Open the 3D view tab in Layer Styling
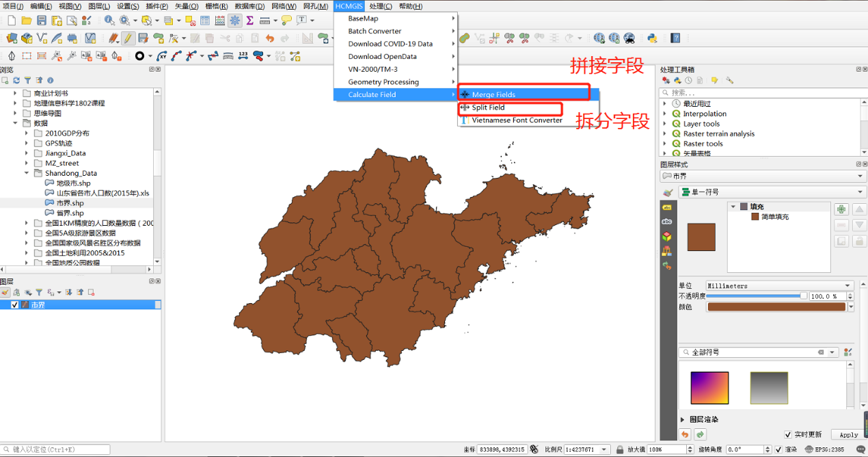 666,236
